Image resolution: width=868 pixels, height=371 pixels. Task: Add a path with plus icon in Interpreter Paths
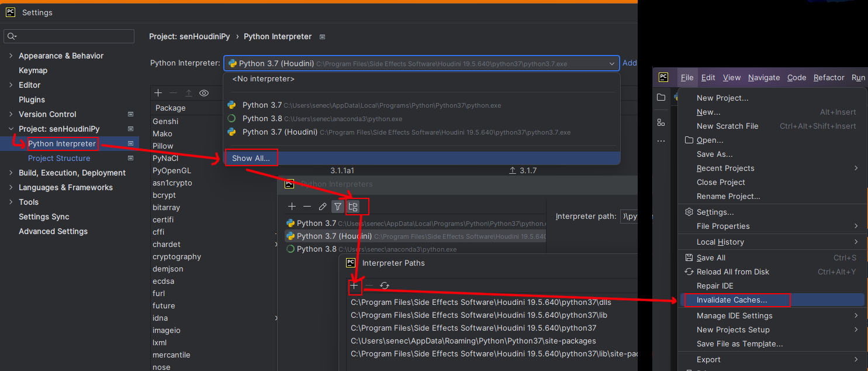coord(354,286)
